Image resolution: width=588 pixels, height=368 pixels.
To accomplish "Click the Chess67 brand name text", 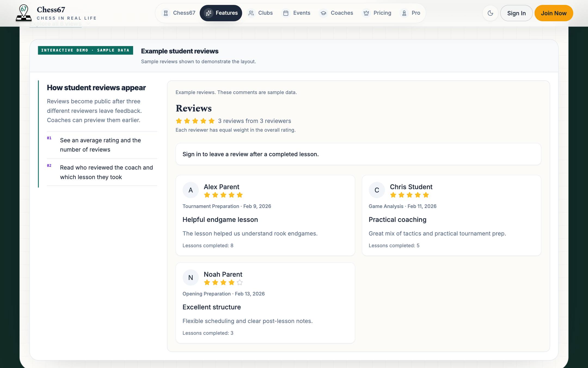I will [x=51, y=10].
